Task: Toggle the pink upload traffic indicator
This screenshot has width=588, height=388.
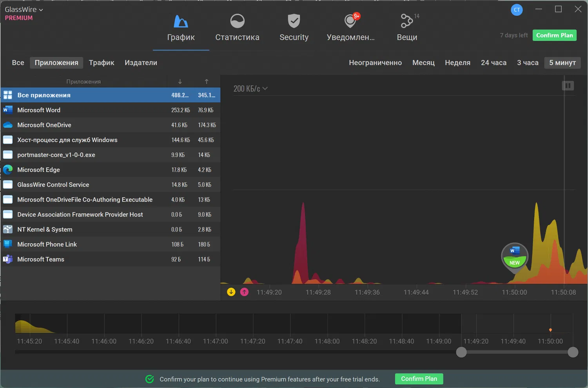Action: (244, 292)
